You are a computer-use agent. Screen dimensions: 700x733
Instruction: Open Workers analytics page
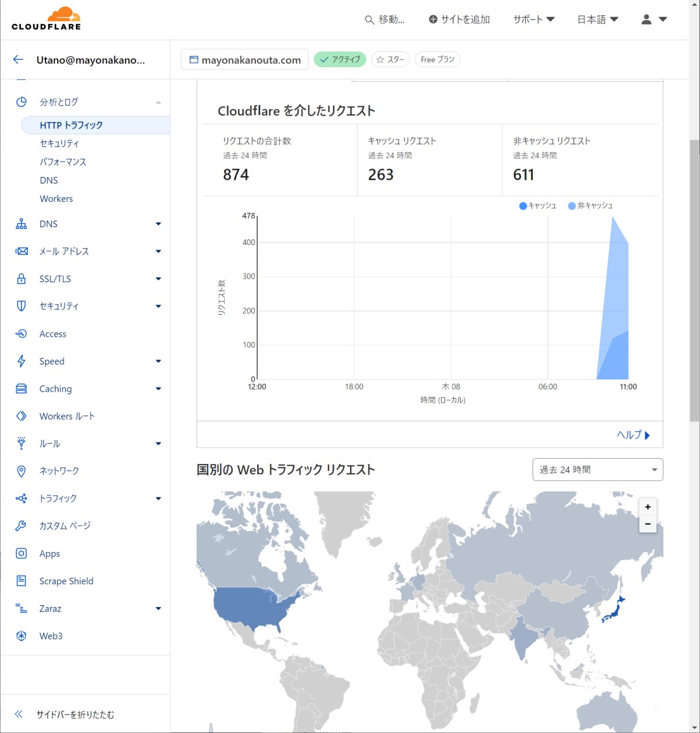(56, 199)
